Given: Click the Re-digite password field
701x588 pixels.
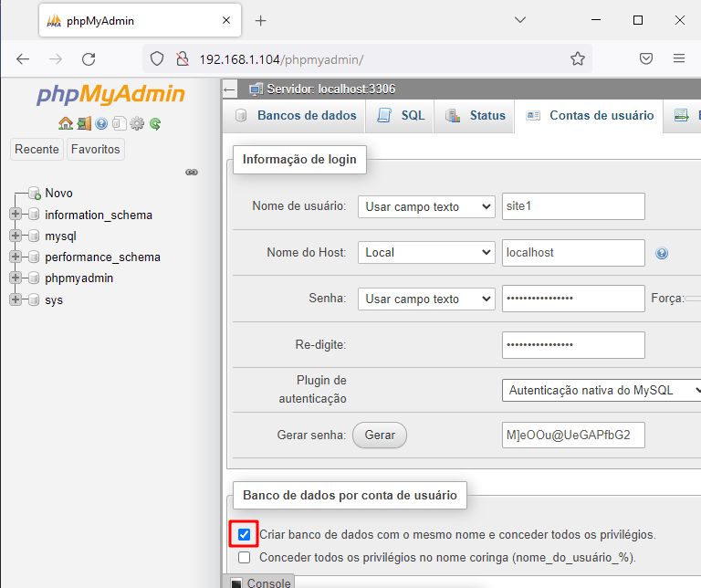Looking at the screenshot, I should (x=573, y=345).
